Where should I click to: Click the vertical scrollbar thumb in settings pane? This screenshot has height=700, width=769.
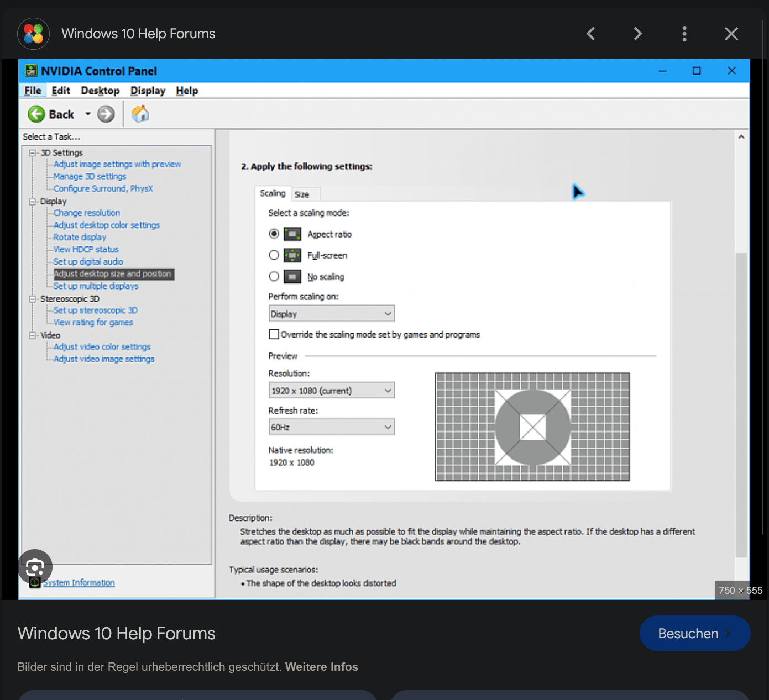pyautogui.click(x=741, y=405)
